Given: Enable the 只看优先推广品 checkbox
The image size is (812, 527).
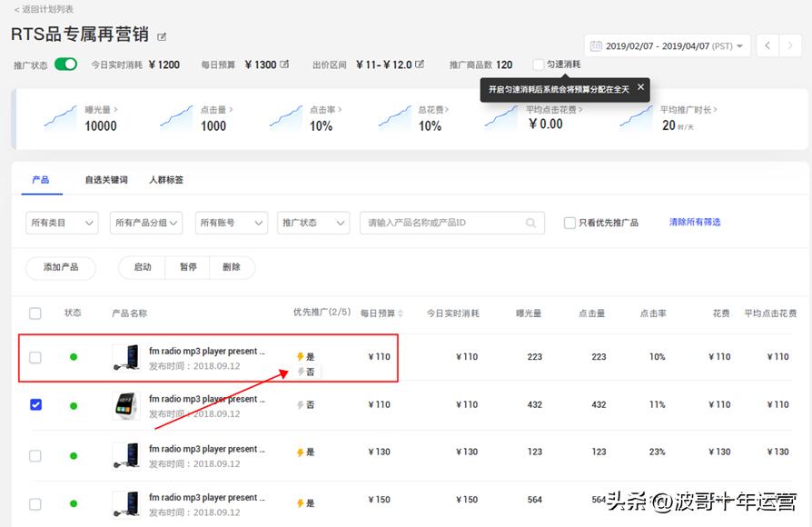Looking at the screenshot, I should coord(569,223).
